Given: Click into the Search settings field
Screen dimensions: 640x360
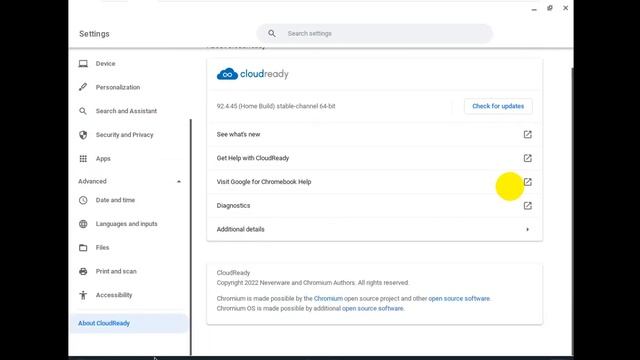Looking at the screenshot, I should coord(374,33).
